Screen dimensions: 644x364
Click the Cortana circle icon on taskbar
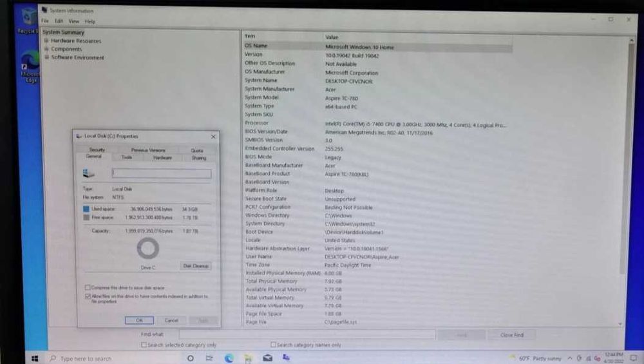coord(190,358)
